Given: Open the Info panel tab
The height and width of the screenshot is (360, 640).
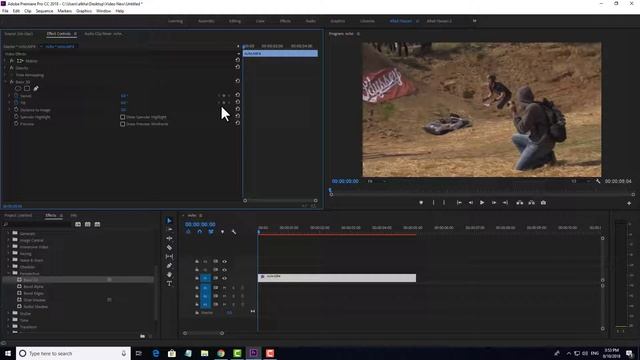Looking at the screenshot, I should click(73, 215).
